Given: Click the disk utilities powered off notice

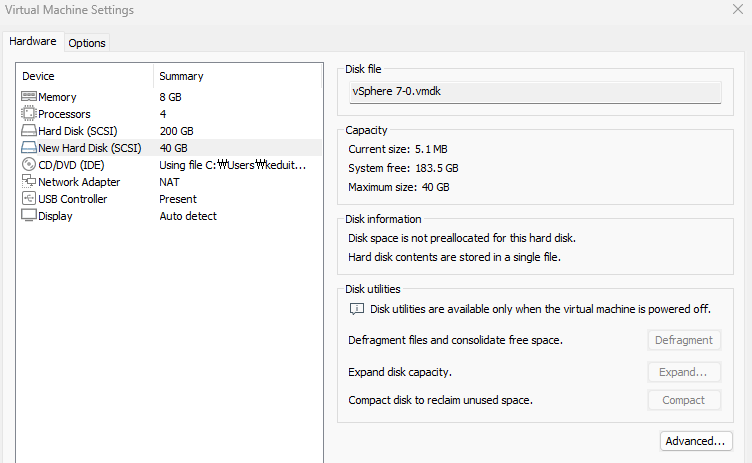Looking at the screenshot, I should tap(540, 309).
